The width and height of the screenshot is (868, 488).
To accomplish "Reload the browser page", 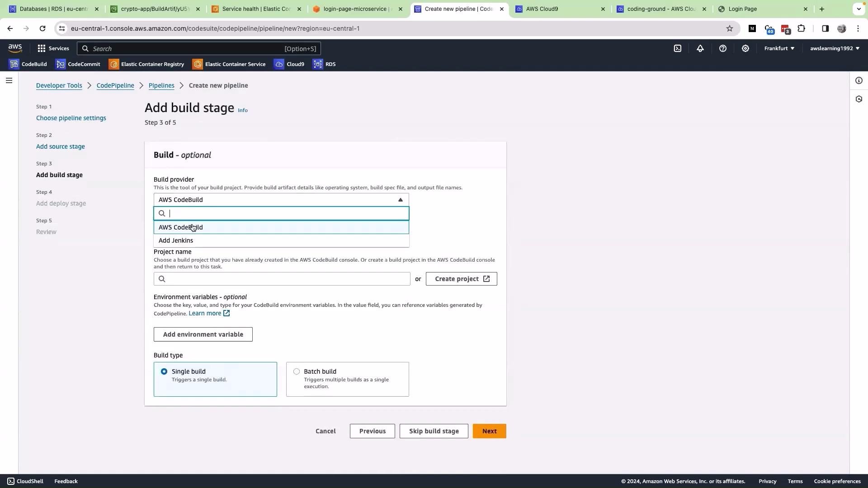I will (42, 28).
